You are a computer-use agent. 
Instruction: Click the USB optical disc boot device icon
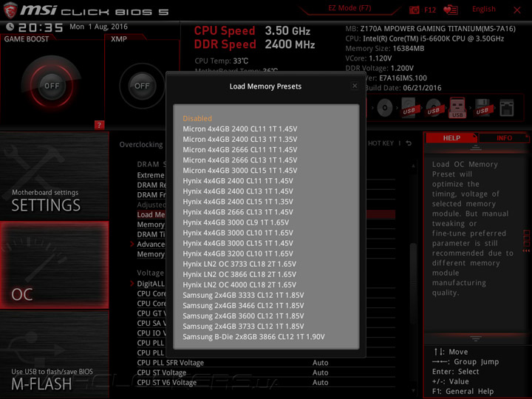[433, 108]
